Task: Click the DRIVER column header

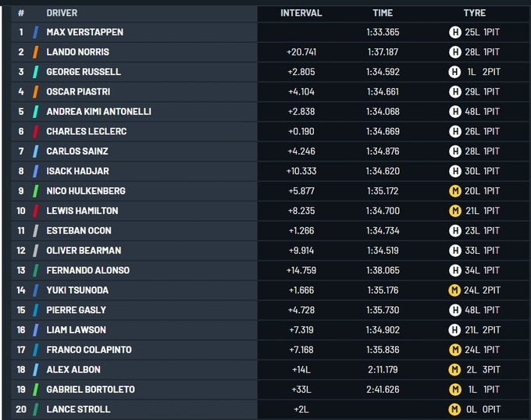Action: point(62,13)
